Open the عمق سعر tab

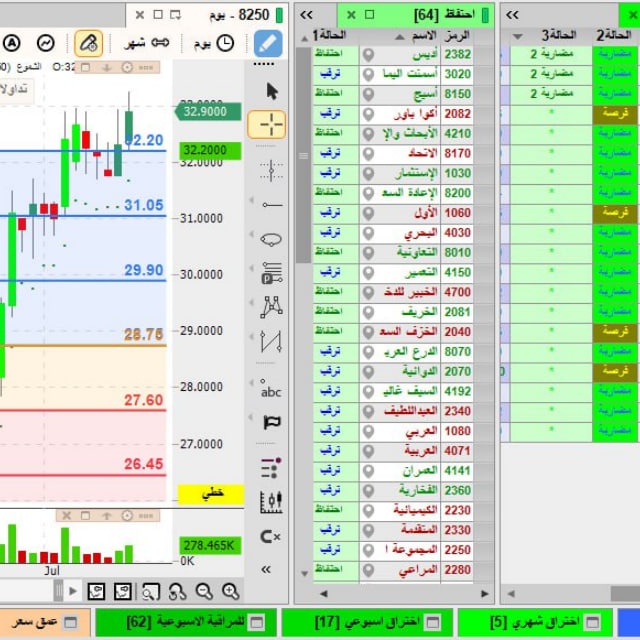(45, 622)
